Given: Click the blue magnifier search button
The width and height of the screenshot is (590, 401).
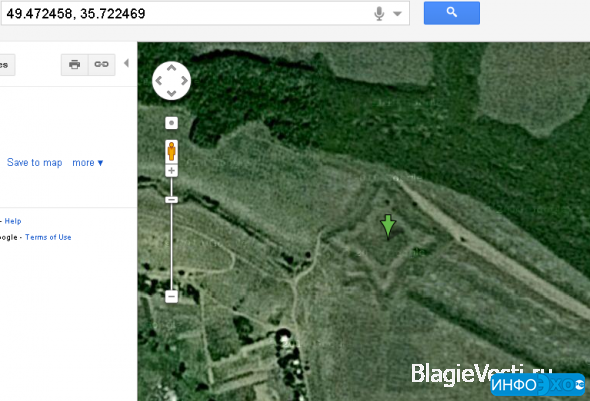Looking at the screenshot, I should (452, 13).
